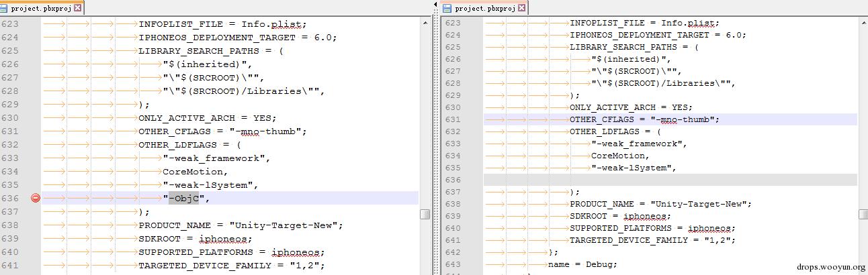868x275 pixels.
Task: Activate the right pane project.pbxproj tab
Action: coord(484,8)
